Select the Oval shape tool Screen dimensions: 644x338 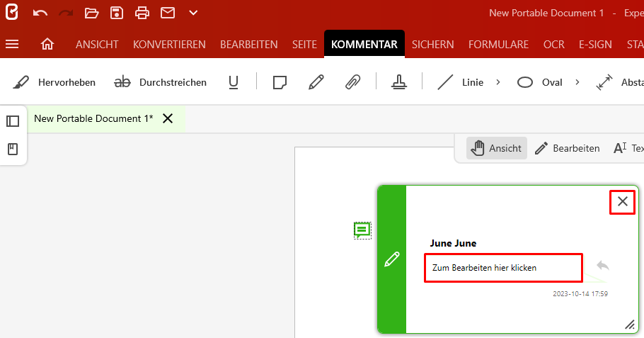pyautogui.click(x=539, y=82)
